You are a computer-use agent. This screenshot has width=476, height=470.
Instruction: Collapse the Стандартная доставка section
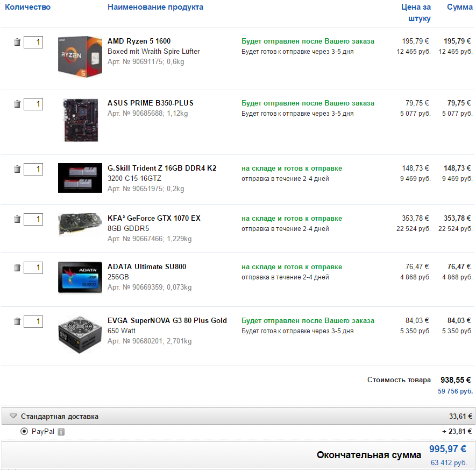(x=13, y=416)
